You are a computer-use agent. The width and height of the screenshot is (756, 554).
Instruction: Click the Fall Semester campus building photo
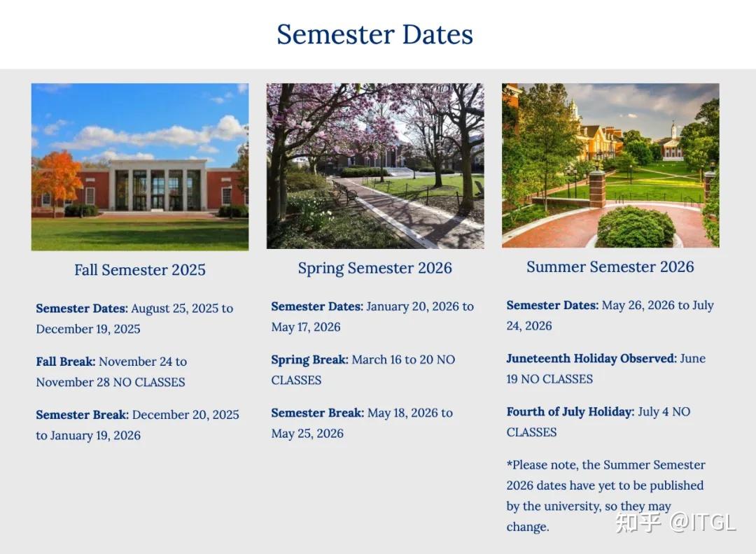point(140,166)
